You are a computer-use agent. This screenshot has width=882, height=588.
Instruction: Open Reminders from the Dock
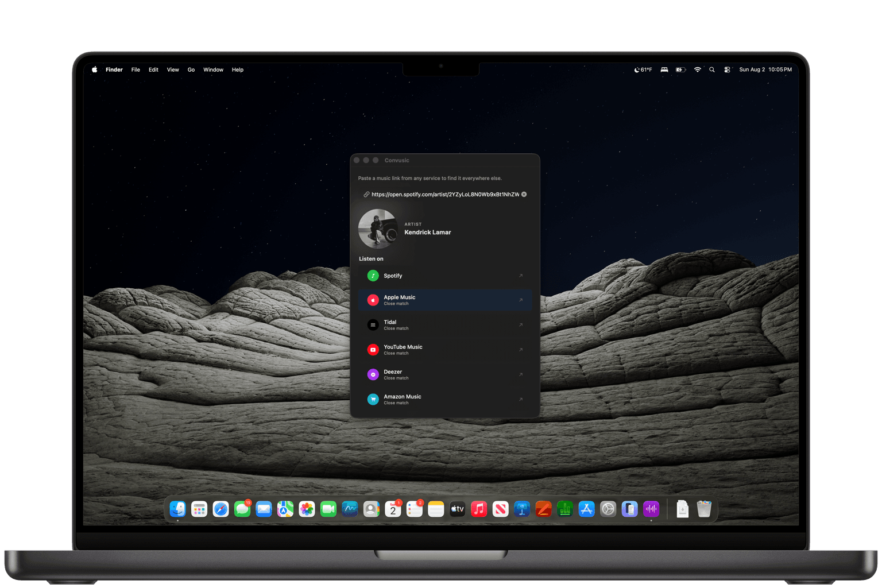[x=415, y=509]
